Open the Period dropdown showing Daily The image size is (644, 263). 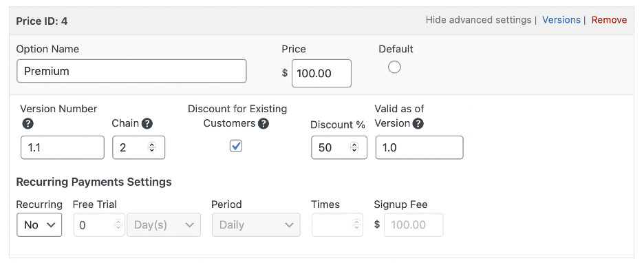pos(256,224)
